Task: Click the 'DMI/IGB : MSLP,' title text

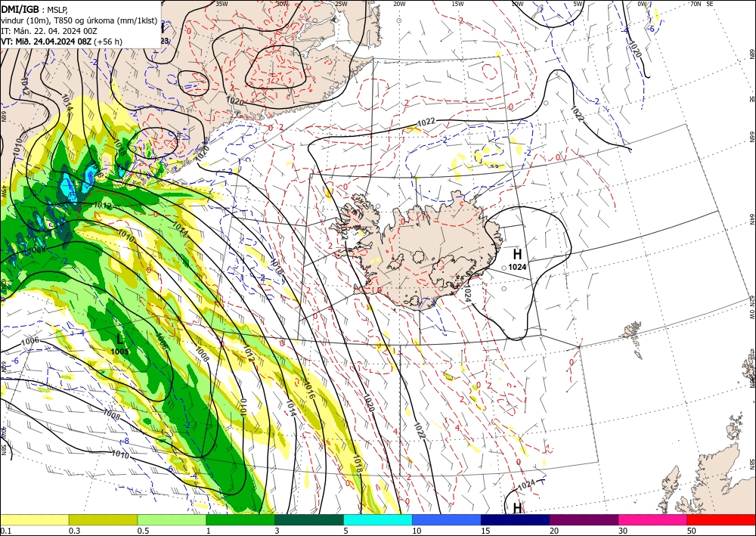Action: (35, 8)
